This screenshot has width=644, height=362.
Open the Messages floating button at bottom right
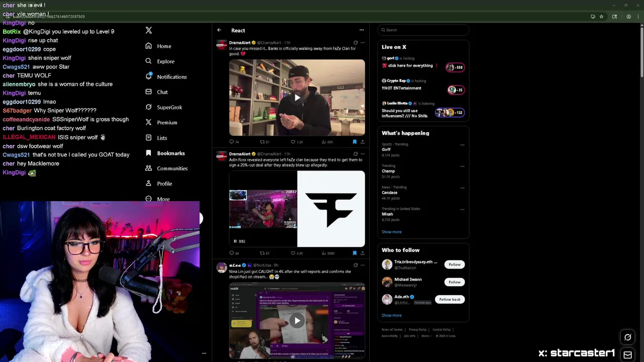tap(627, 355)
